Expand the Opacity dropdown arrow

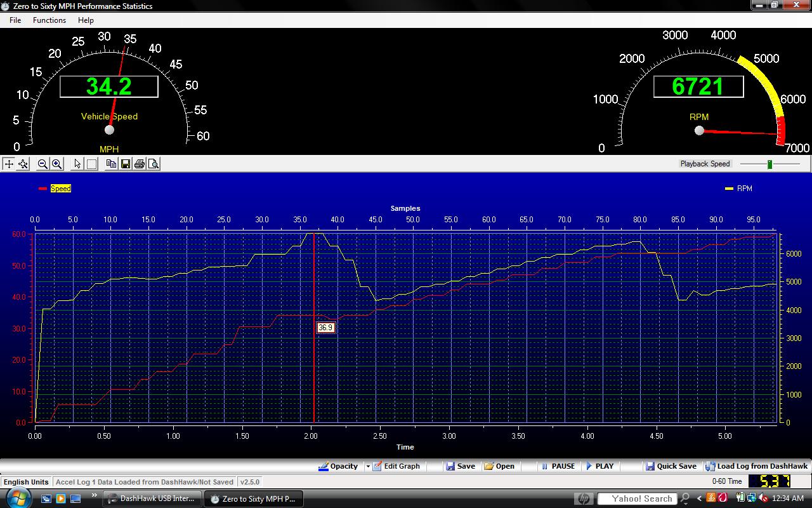point(367,466)
